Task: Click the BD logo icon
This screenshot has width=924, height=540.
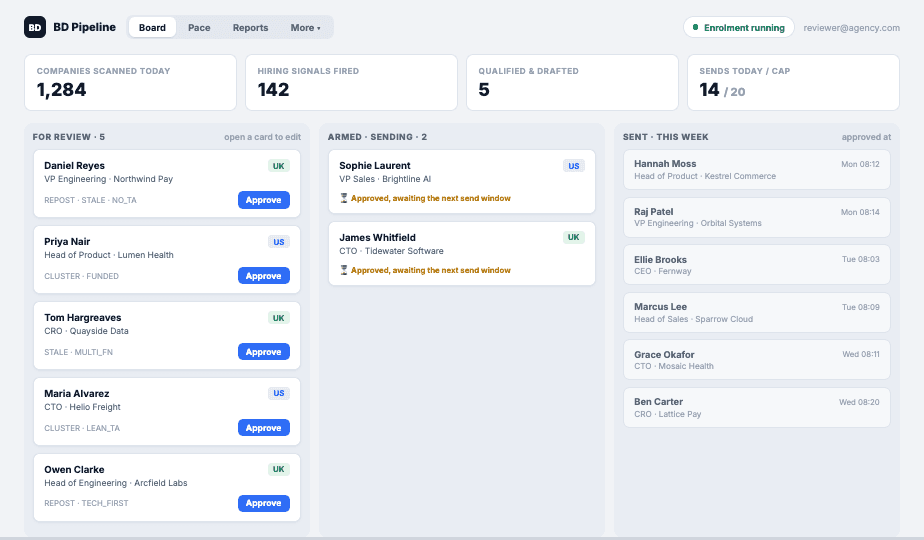Action: point(35,27)
